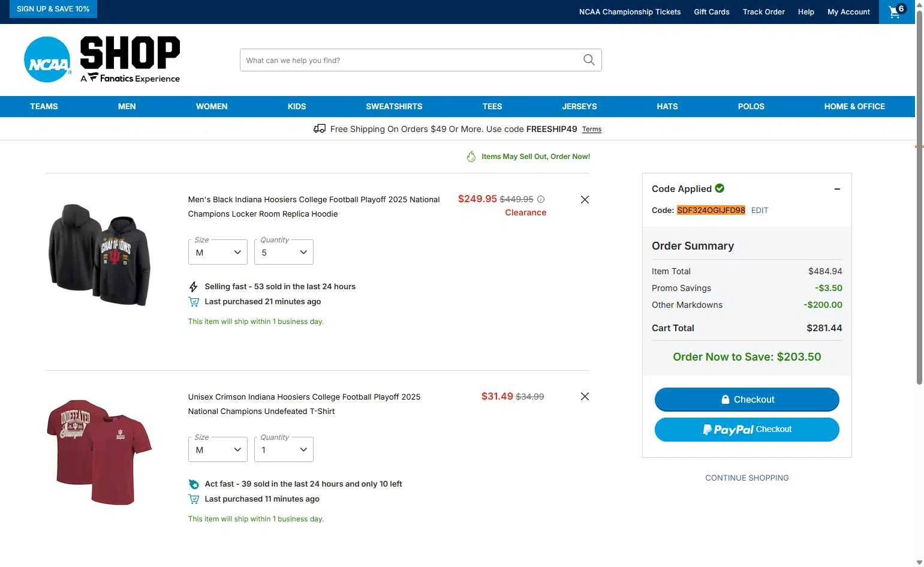Open My Account link
The image size is (924, 567).
pos(848,11)
